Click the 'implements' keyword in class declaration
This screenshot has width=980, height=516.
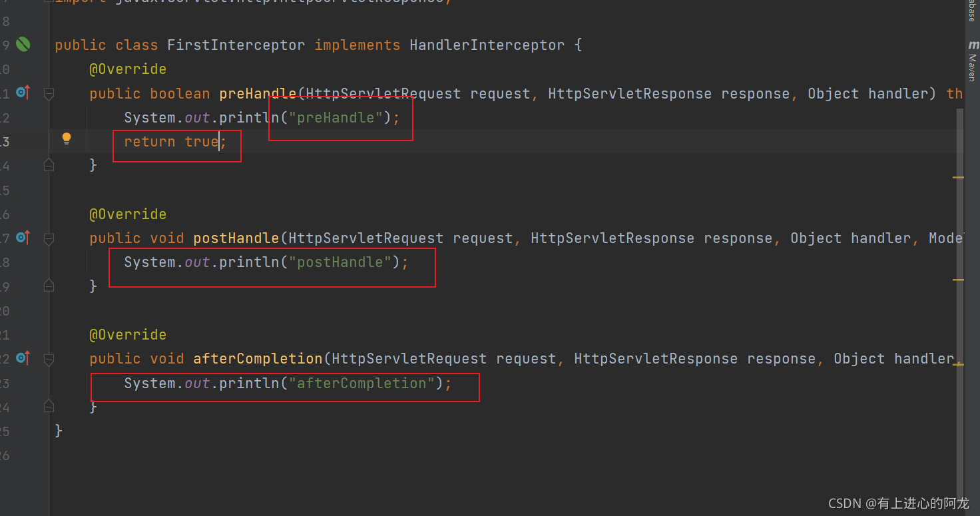tap(357, 45)
